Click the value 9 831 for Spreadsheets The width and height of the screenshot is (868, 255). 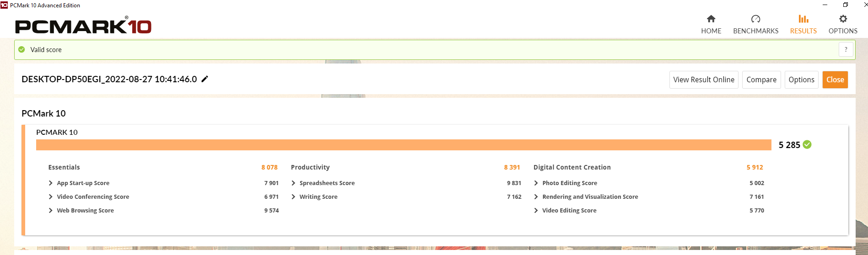pos(514,183)
